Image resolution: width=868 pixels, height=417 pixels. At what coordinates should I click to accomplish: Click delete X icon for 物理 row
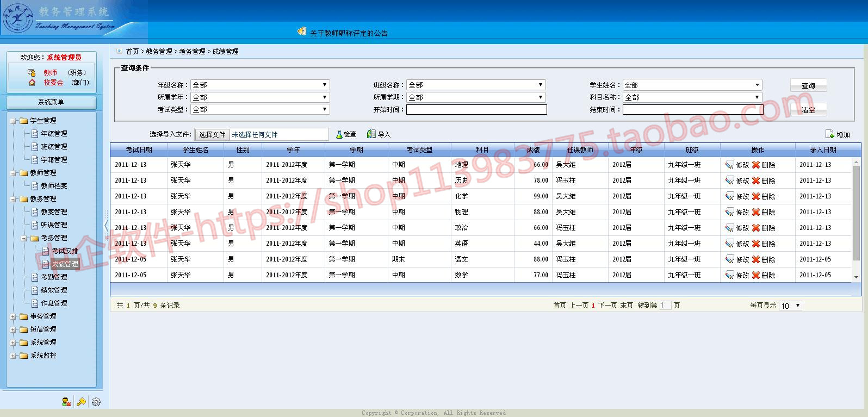click(755, 212)
